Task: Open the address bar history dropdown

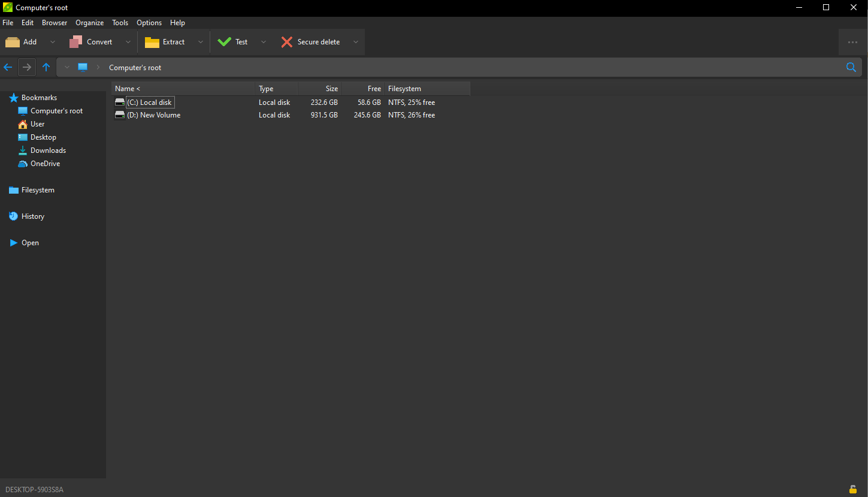Action: pyautogui.click(x=67, y=68)
